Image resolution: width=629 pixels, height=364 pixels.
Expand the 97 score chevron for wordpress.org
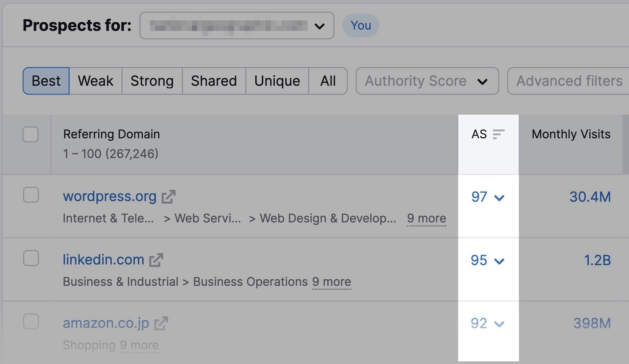click(499, 198)
